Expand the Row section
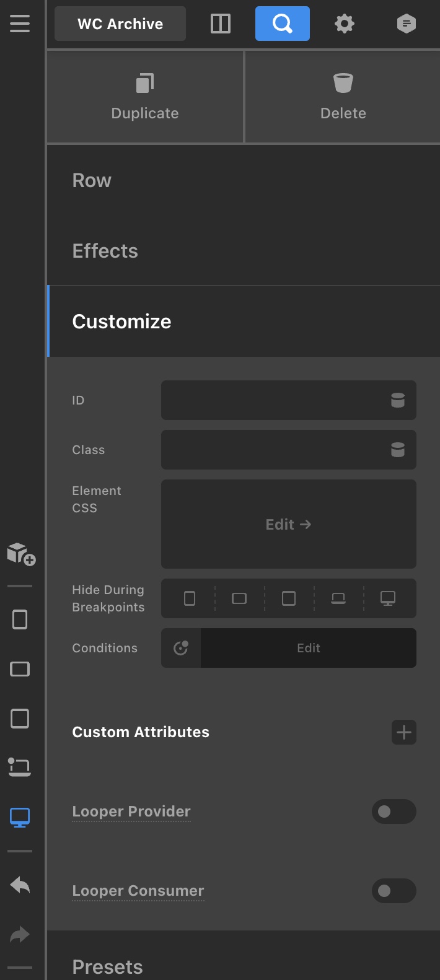 pos(244,180)
